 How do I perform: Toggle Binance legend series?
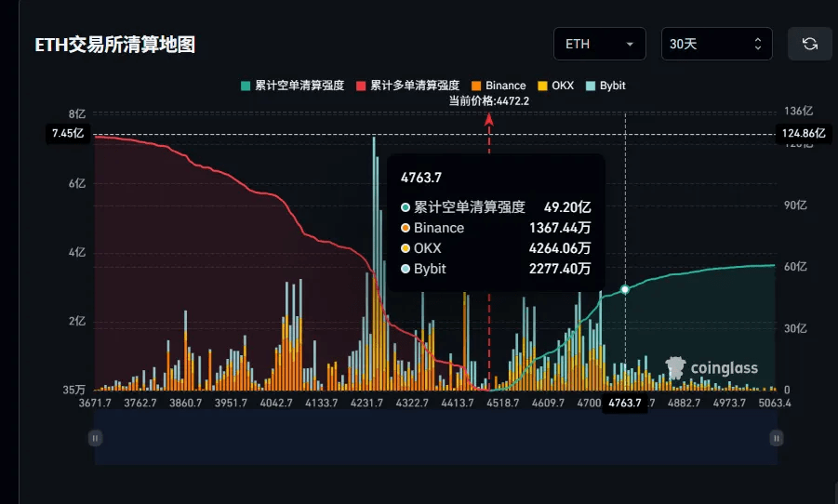tap(499, 86)
